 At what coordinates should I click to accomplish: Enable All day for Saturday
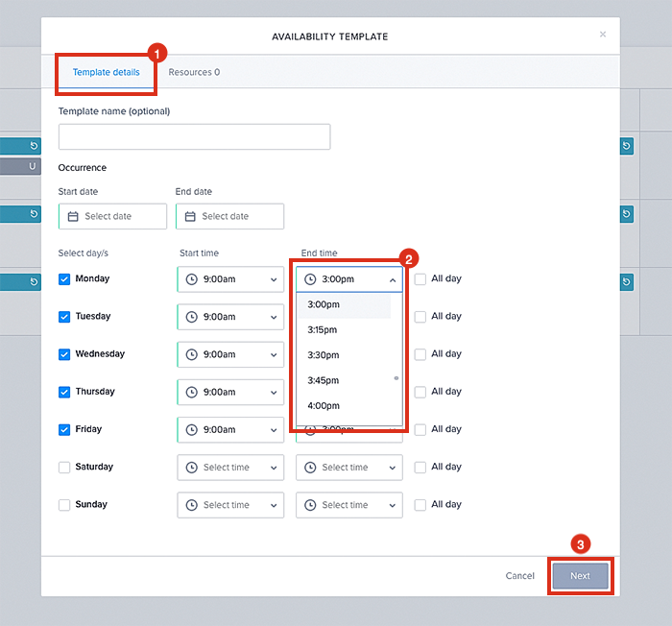pos(420,468)
